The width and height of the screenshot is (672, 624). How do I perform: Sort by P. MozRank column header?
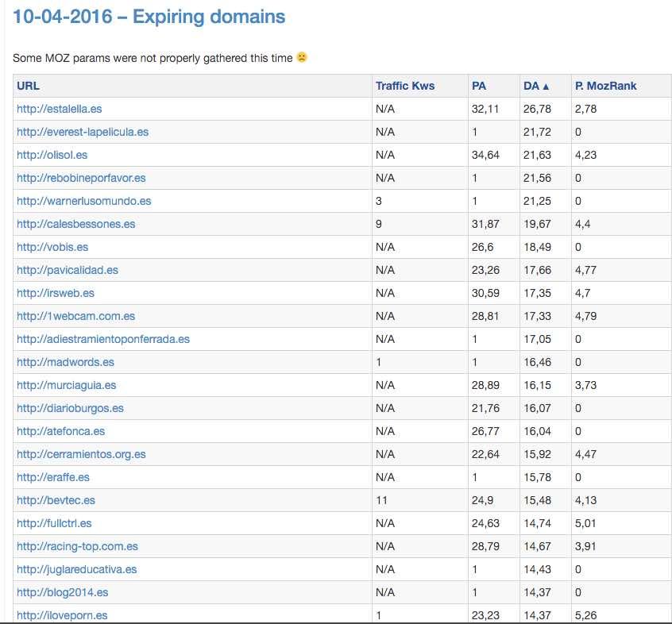click(605, 86)
